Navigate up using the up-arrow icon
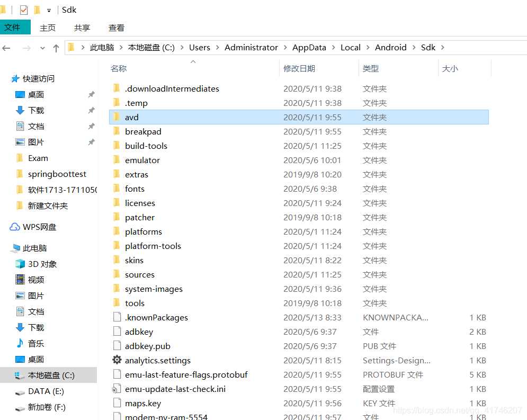Image resolution: width=527 pixels, height=420 pixels. coord(56,47)
